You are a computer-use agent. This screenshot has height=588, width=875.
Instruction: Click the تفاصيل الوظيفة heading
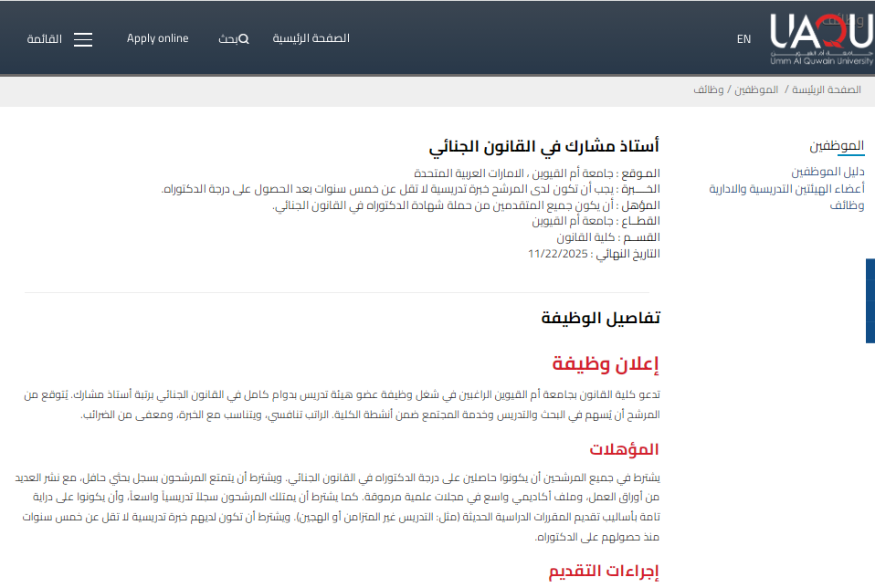600,318
